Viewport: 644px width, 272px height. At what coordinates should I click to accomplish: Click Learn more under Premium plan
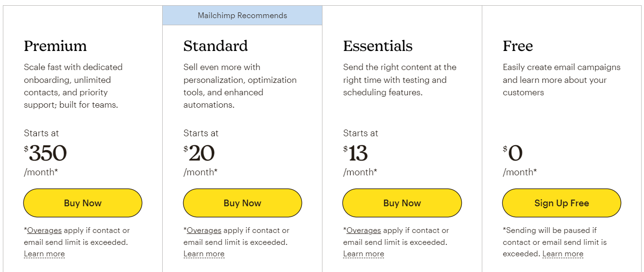tap(44, 254)
